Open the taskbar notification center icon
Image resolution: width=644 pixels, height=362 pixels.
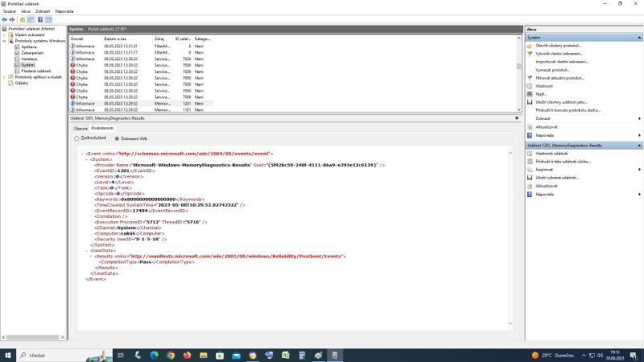tap(634, 356)
